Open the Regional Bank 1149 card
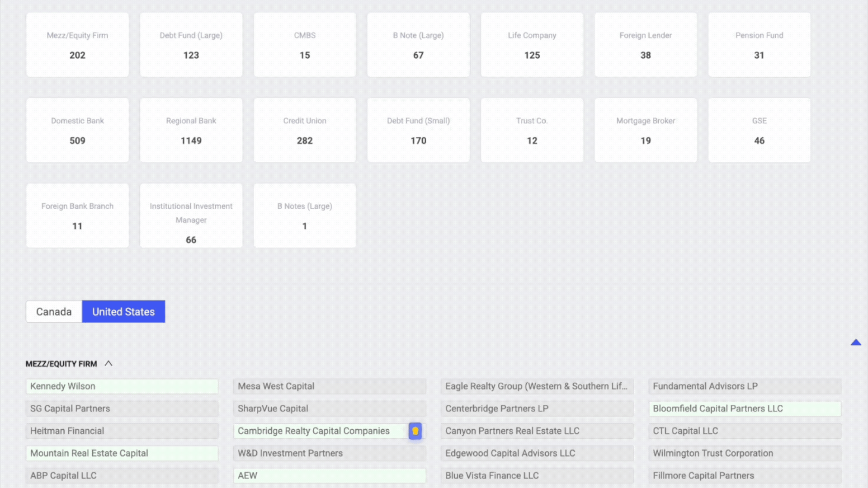868x488 pixels. (191, 130)
